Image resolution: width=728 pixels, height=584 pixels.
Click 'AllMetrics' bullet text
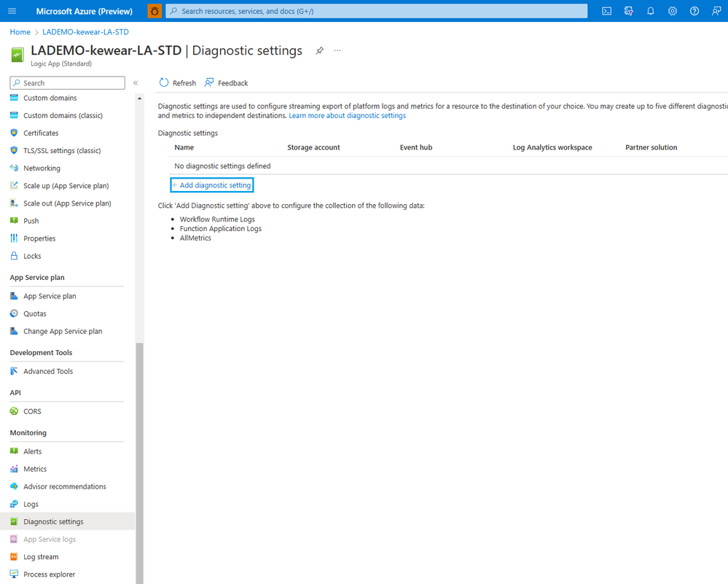coord(195,238)
